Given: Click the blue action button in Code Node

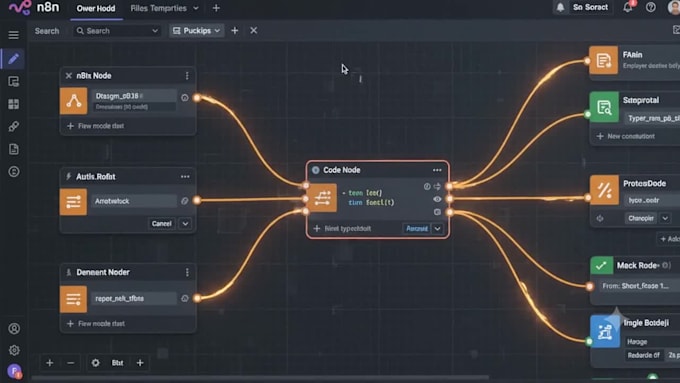Looking at the screenshot, I should click(x=417, y=229).
